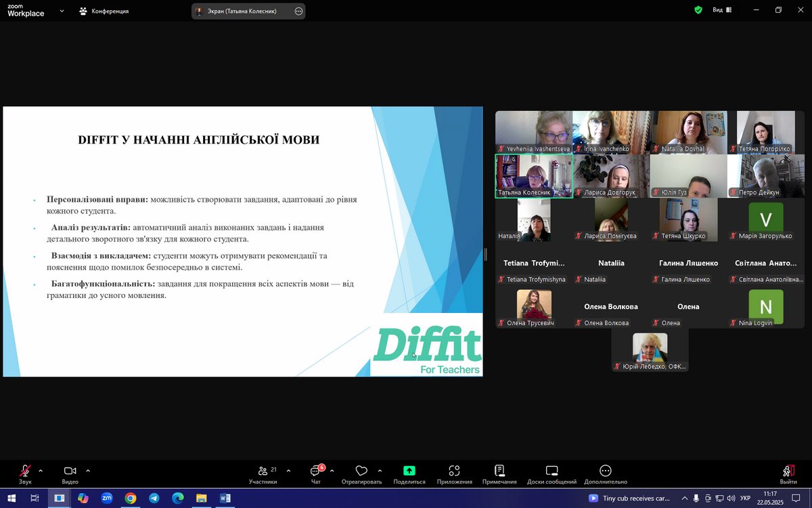This screenshot has height=508, width=812.
Task: Open the Чат panel with unread messages
Action: pyautogui.click(x=316, y=474)
